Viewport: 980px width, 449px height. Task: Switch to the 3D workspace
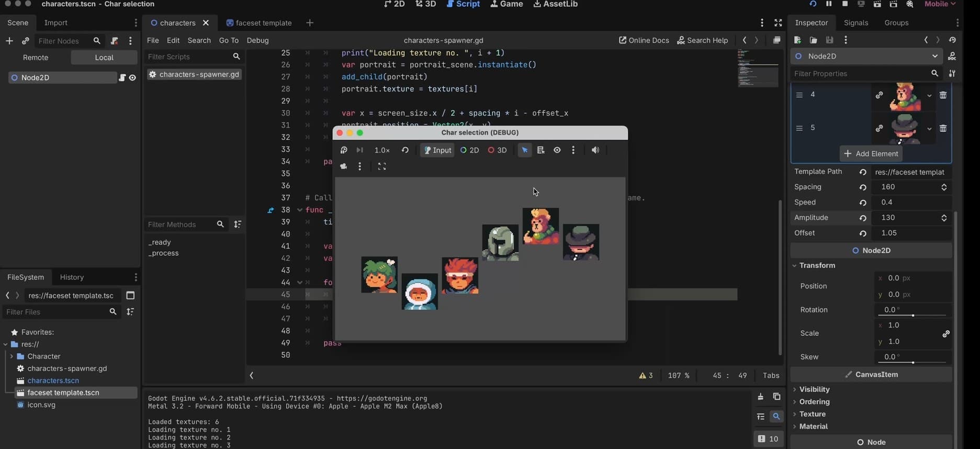pyautogui.click(x=426, y=4)
